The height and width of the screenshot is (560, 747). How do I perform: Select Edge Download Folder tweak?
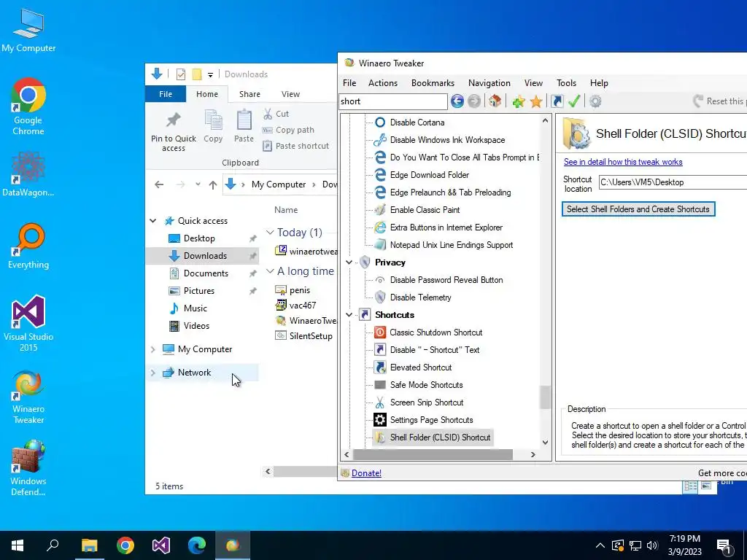pyautogui.click(x=429, y=175)
